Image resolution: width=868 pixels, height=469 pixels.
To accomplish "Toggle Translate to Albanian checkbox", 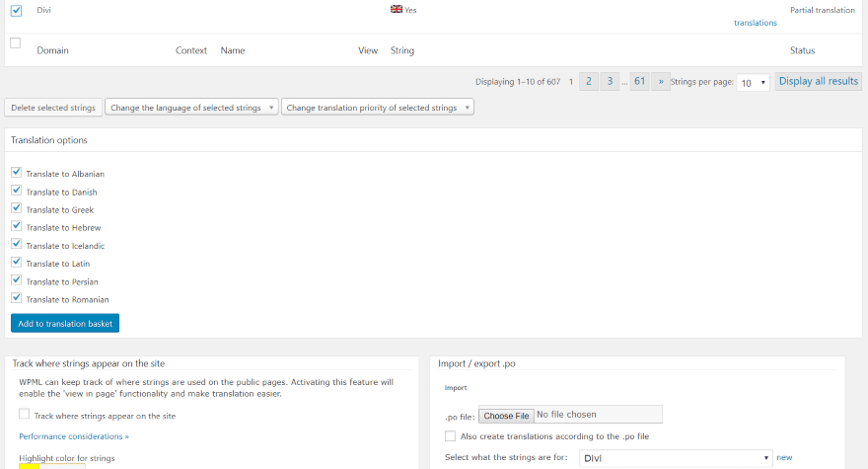I will click(x=16, y=173).
